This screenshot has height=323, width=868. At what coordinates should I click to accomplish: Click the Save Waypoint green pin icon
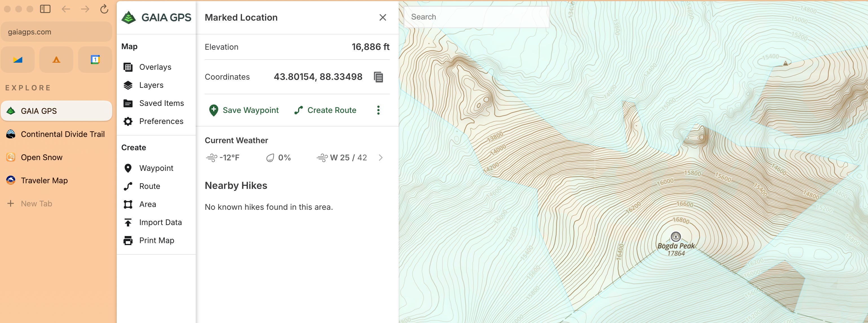[214, 110]
